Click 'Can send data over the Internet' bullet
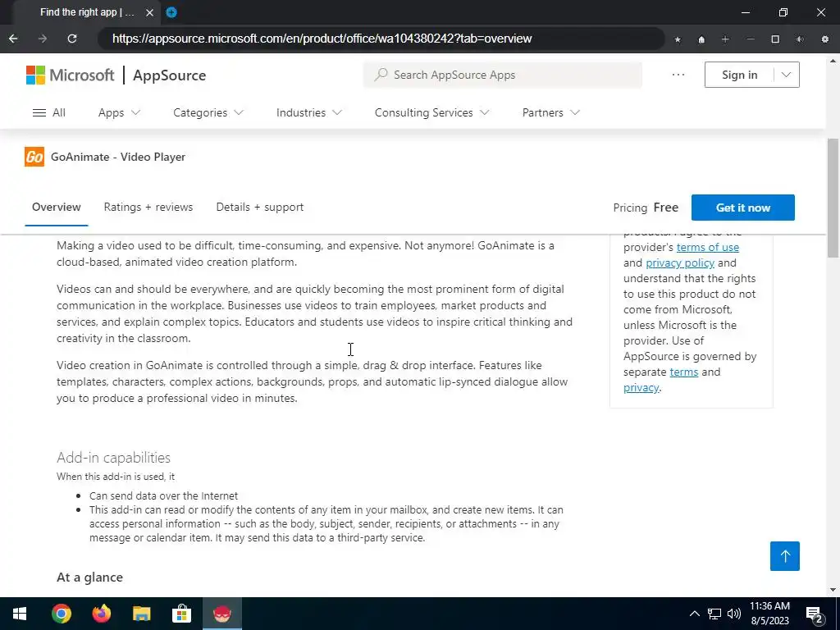 [x=163, y=495]
